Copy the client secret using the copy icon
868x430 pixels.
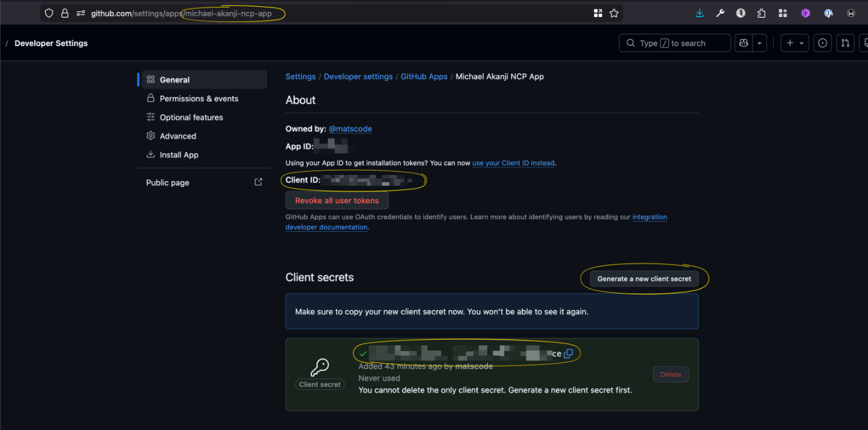pos(568,354)
